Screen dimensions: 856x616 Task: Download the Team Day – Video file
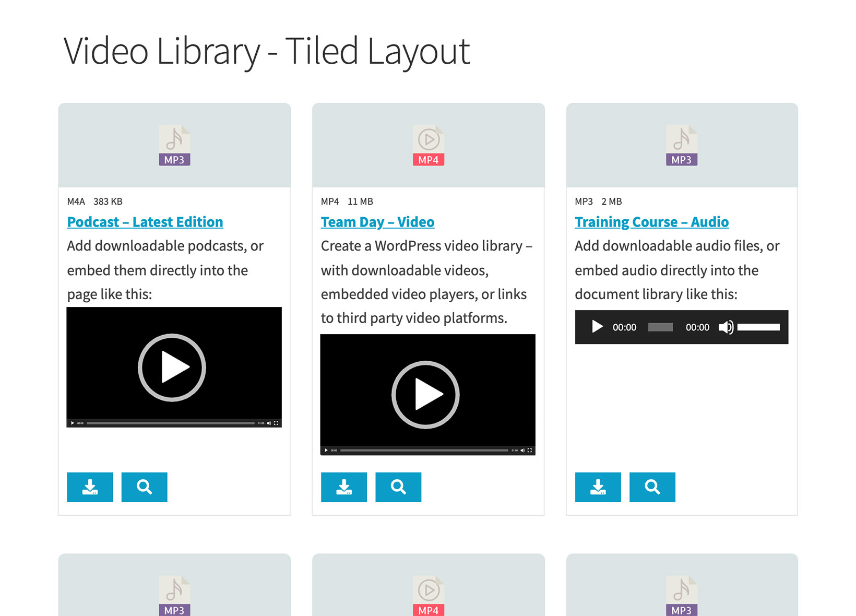(343, 487)
